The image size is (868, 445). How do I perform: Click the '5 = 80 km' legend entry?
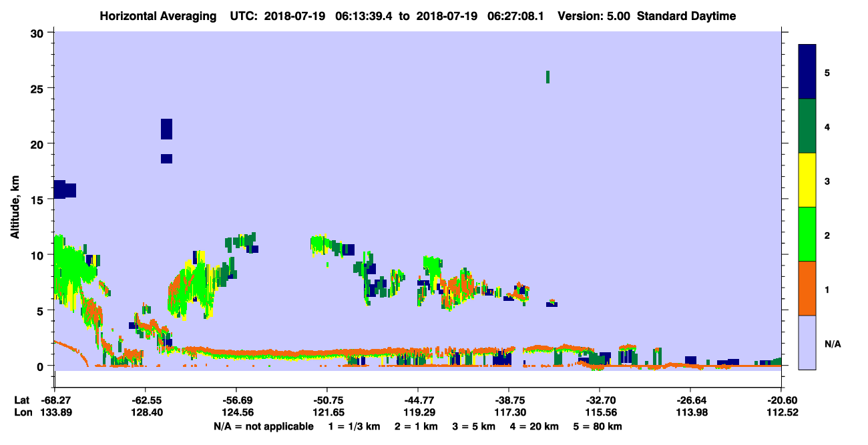598,426
